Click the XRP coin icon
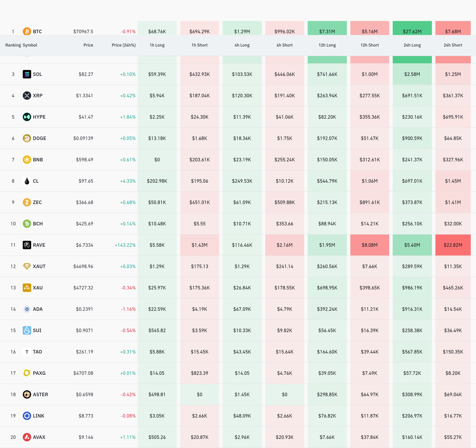The width and height of the screenshot is (476, 448). [x=27, y=96]
